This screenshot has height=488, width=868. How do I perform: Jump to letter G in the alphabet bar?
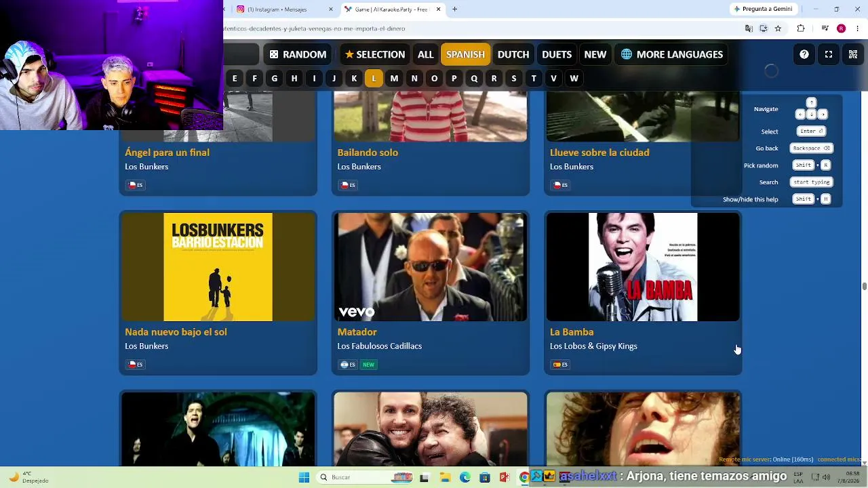click(274, 79)
